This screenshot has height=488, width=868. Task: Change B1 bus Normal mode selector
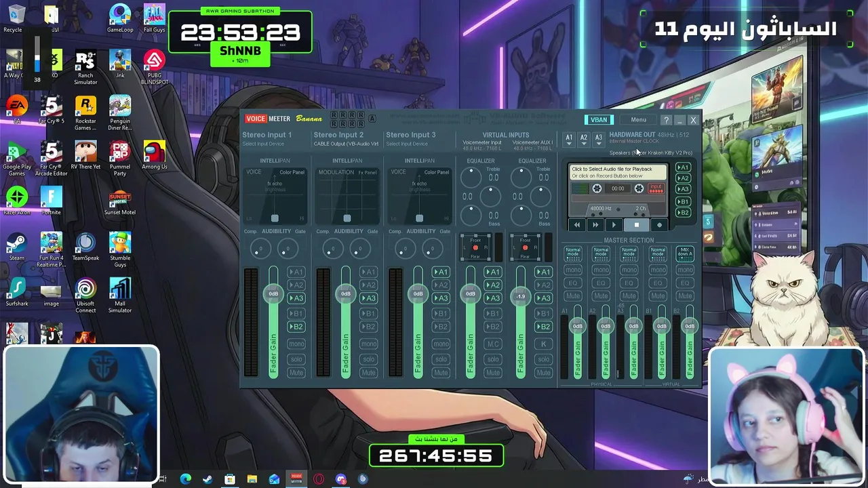pos(658,253)
